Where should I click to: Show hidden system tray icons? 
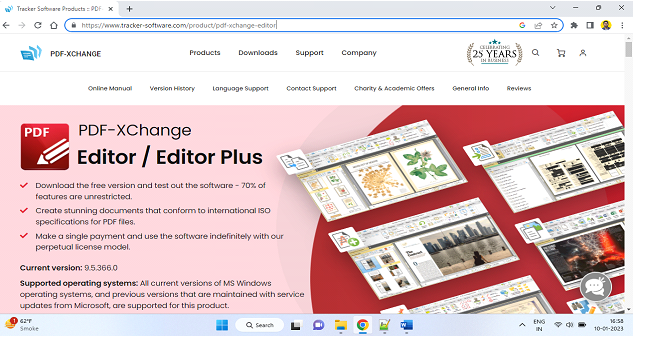click(522, 325)
